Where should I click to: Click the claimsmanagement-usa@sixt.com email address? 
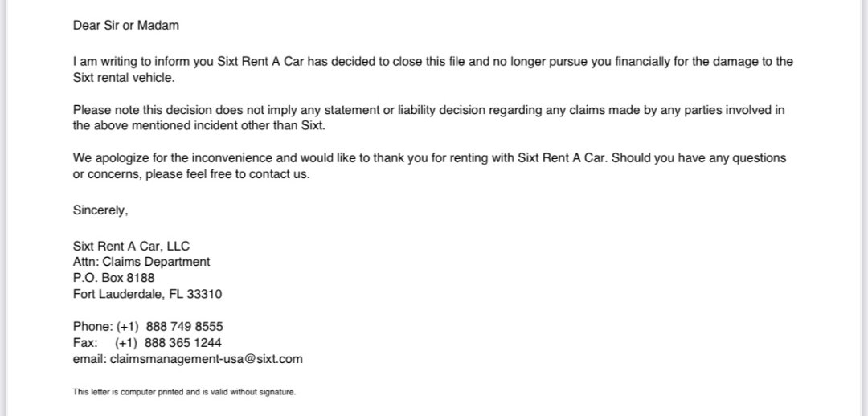pyautogui.click(x=207, y=359)
